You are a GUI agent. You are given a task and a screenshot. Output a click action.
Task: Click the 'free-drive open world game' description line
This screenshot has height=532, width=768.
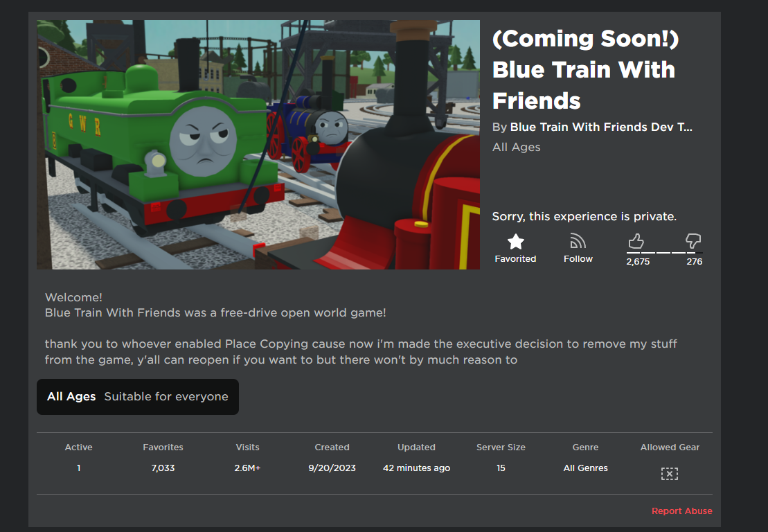pyautogui.click(x=215, y=313)
